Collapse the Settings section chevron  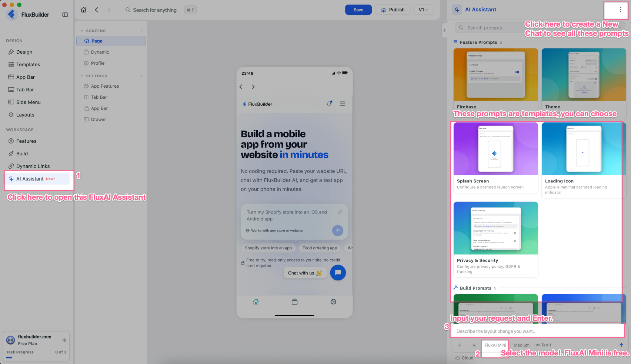click(82, 76)
